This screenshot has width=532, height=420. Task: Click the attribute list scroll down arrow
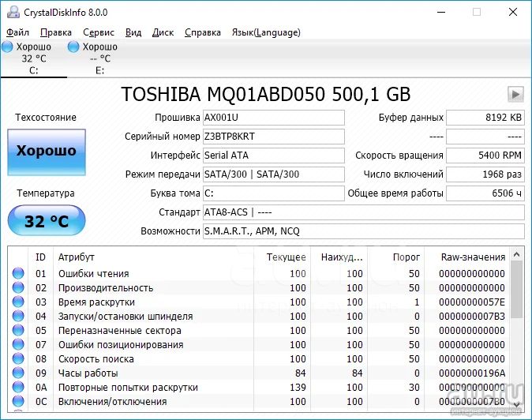coord(517,404)
